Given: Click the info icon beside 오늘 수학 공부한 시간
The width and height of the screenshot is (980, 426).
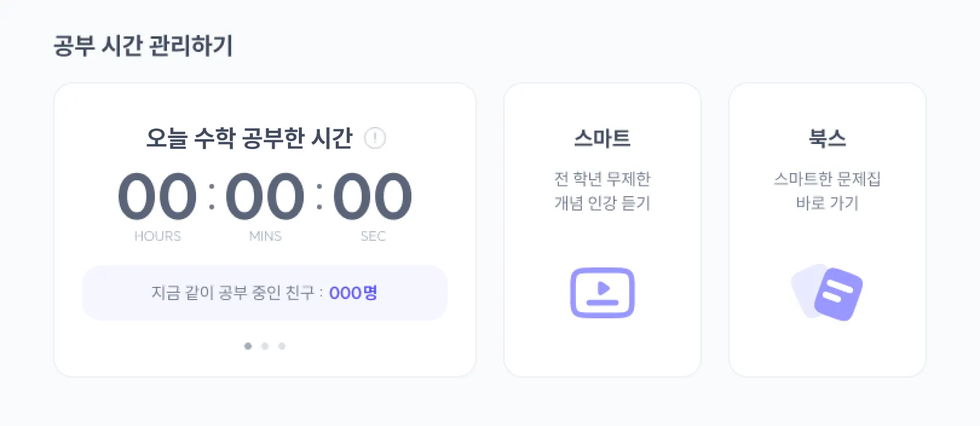Looking at the screenshot, I should point(375,138).
